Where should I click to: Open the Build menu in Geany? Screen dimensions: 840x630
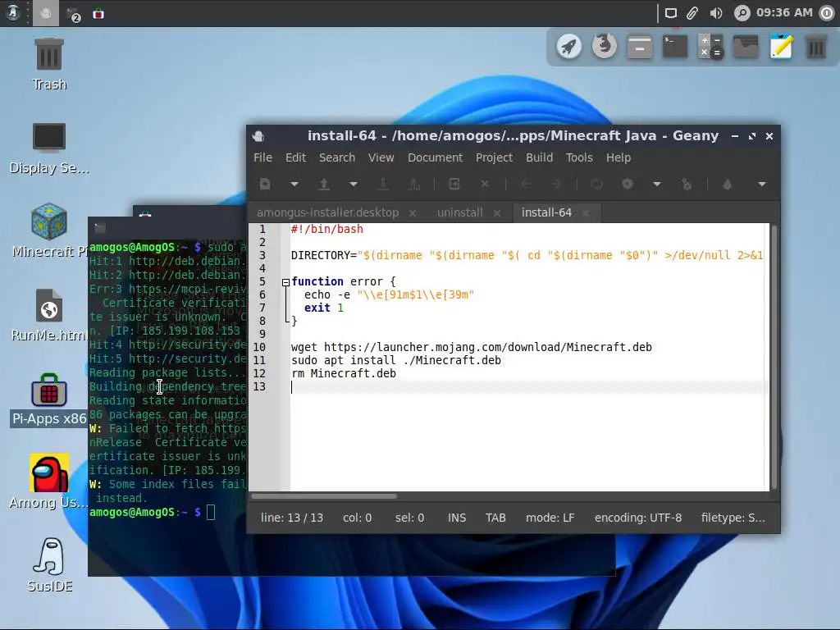click(539, 157)
